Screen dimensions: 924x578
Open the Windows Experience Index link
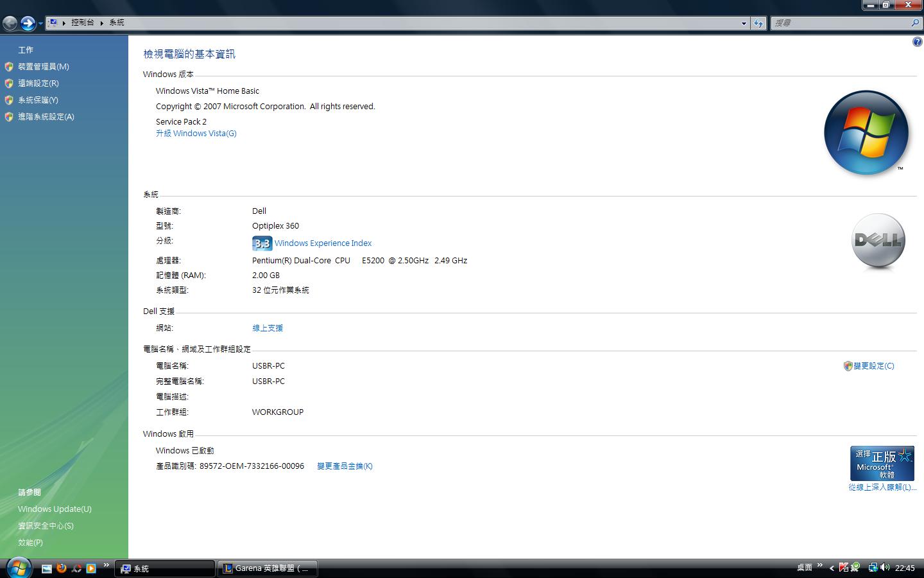pos(323,243)
